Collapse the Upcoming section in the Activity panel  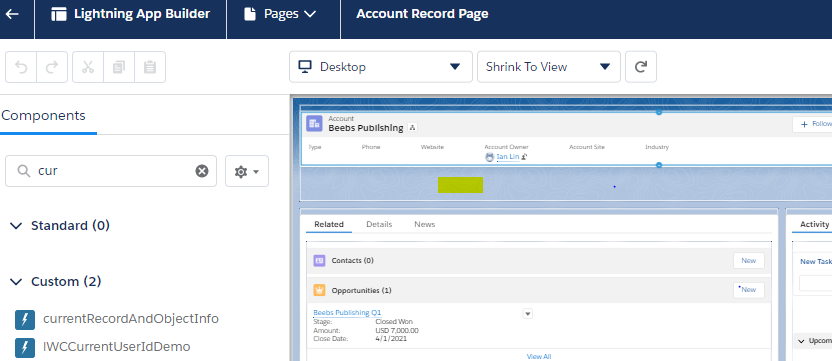tap(801, 341)
